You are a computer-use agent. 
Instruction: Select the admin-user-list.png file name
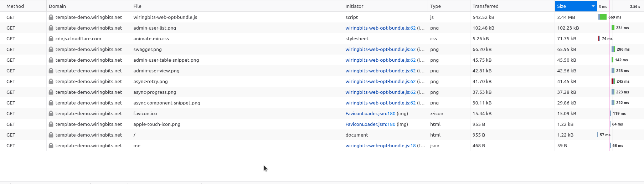[155, 28]
